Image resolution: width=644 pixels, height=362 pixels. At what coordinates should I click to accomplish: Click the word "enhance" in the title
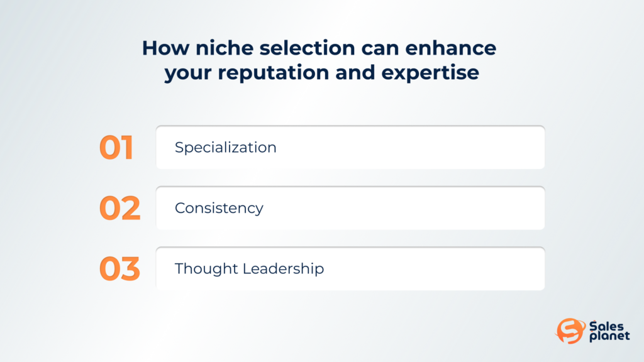coord(451,48)
